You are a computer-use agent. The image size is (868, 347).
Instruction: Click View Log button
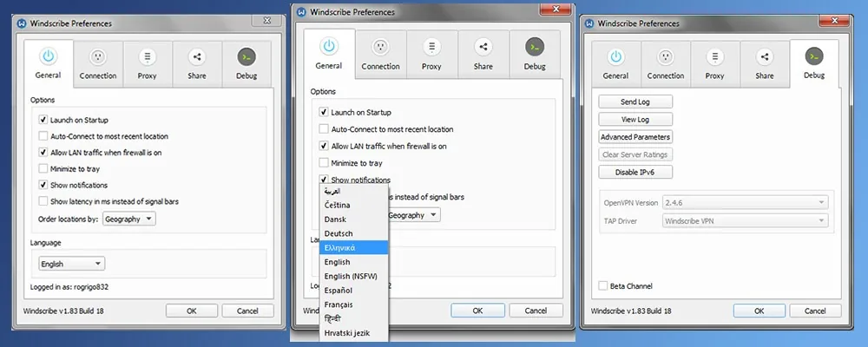[x=635, y=119]
